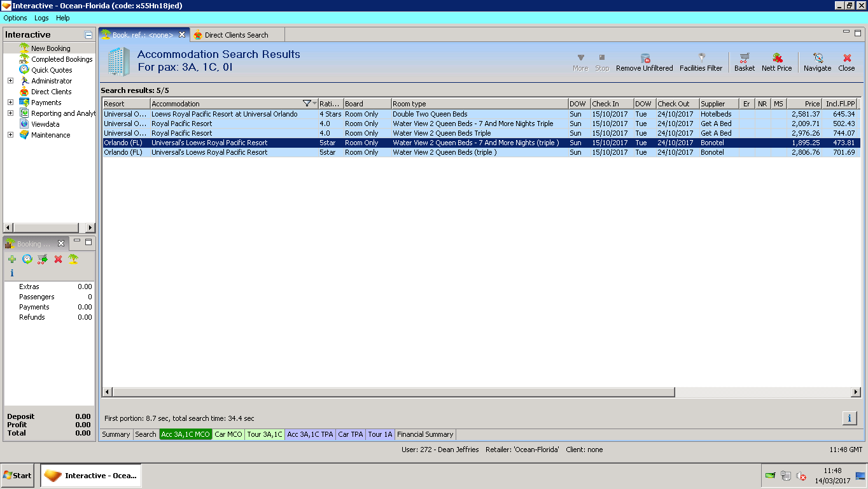Select the Tour 3A,1C tab
The width and height of the screenshot is (868, 489).
coord(265,434)
